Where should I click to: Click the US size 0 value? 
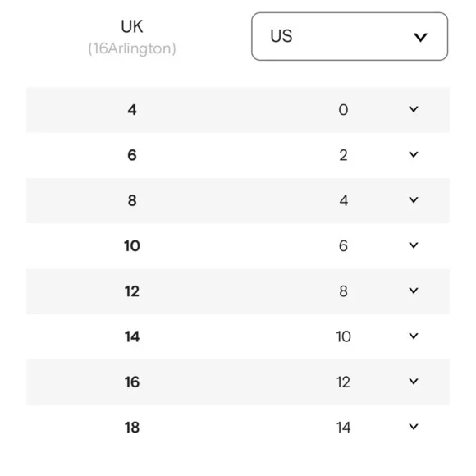pos(343,110)
